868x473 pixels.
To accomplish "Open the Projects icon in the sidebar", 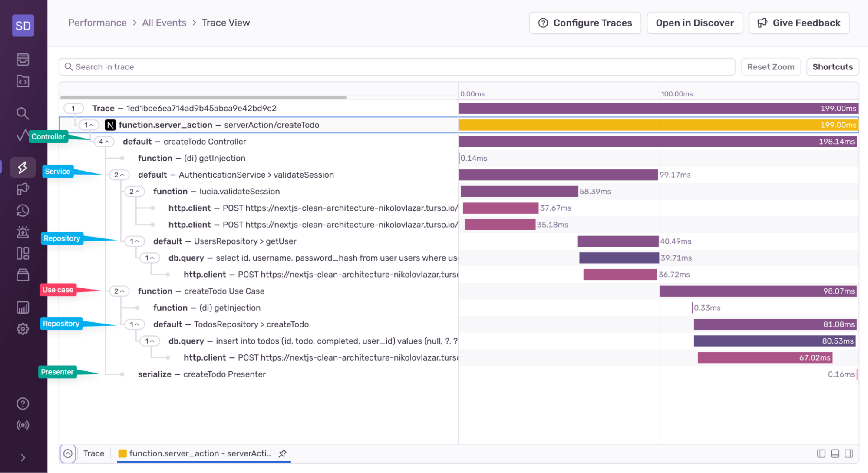I will pos(23,81).
